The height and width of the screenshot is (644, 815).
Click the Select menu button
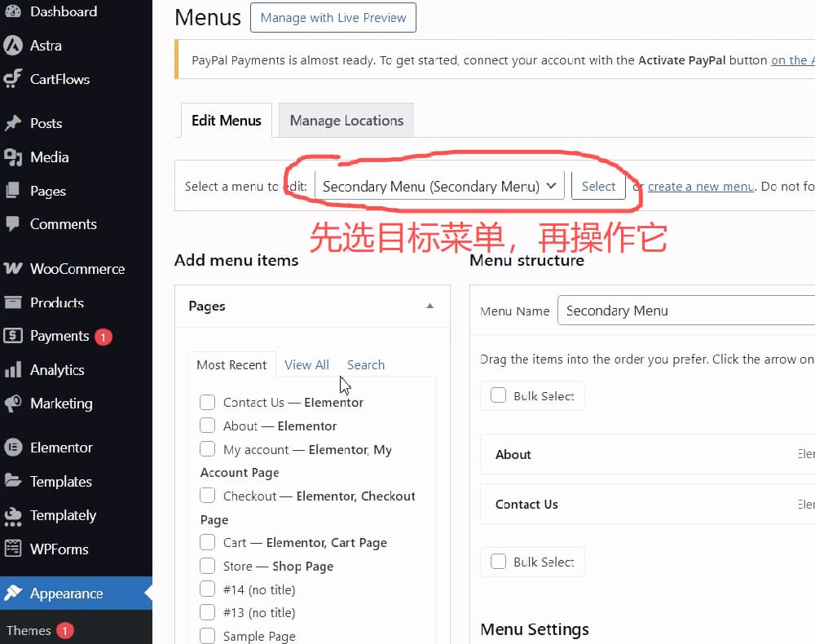click(x=598, y=186)
